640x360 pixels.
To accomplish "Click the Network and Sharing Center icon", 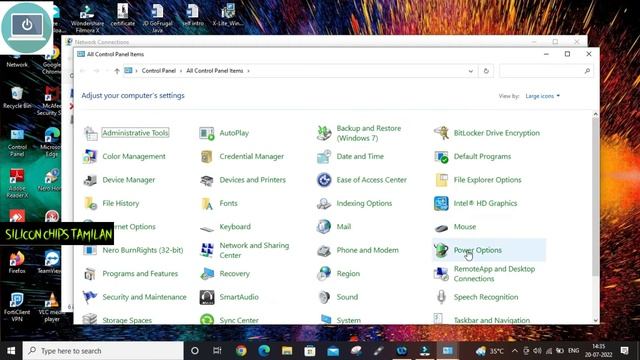I will click(207, 250).
